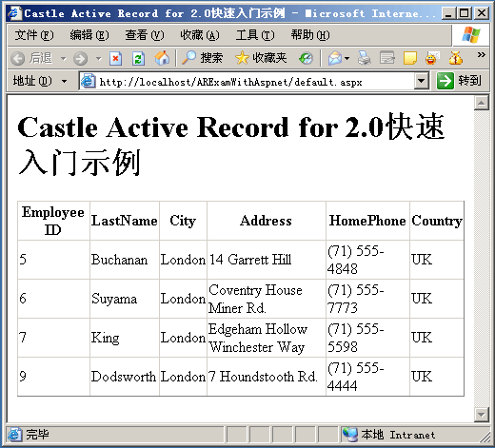Click Coventry House Miner Rd. address

pos(255,299)
